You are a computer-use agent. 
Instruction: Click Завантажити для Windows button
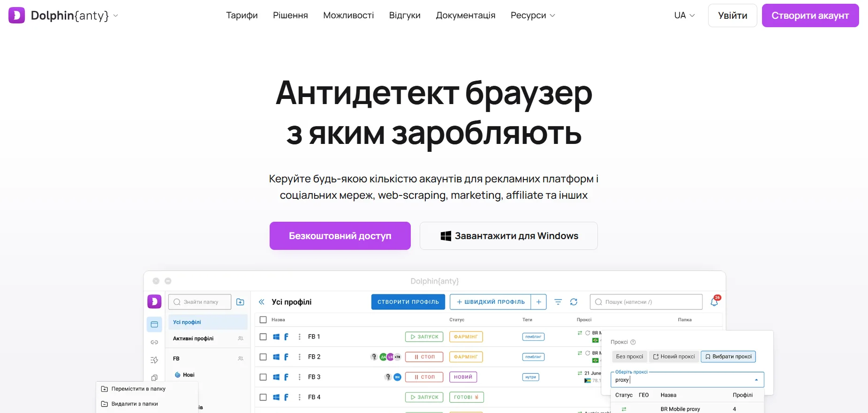pos(509,236)
